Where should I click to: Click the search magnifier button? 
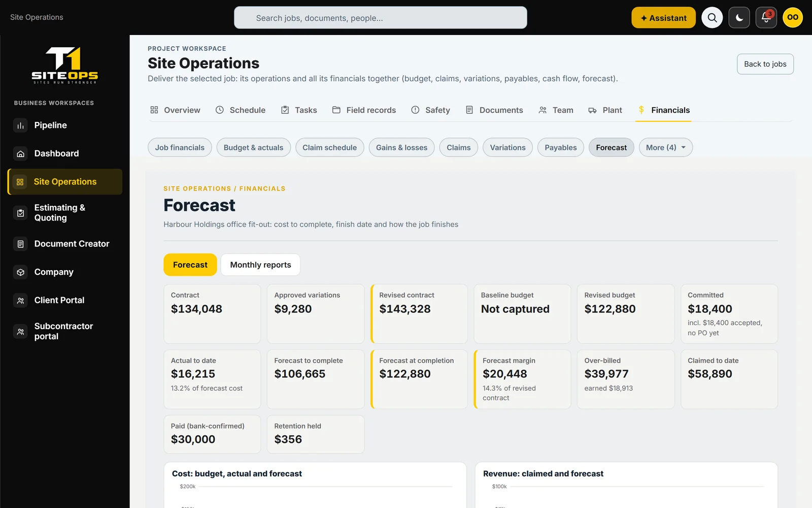tap(712, 18)
